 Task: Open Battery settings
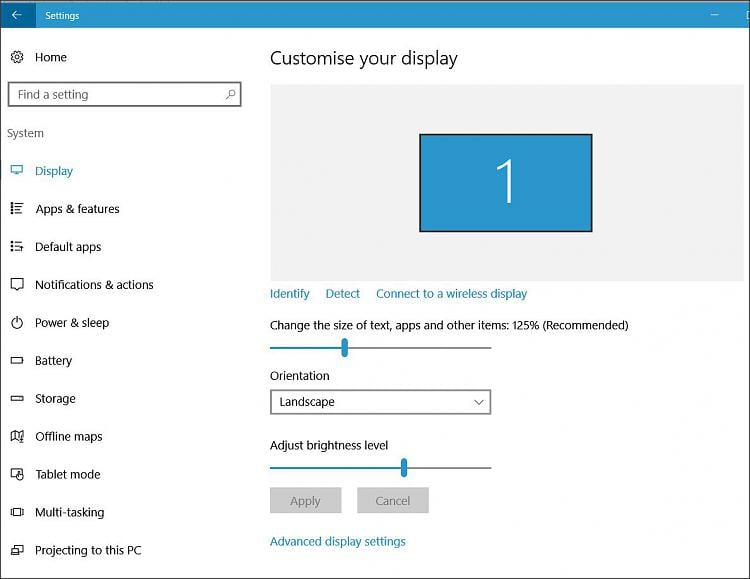pyautogui.click(x=53, y=360)
